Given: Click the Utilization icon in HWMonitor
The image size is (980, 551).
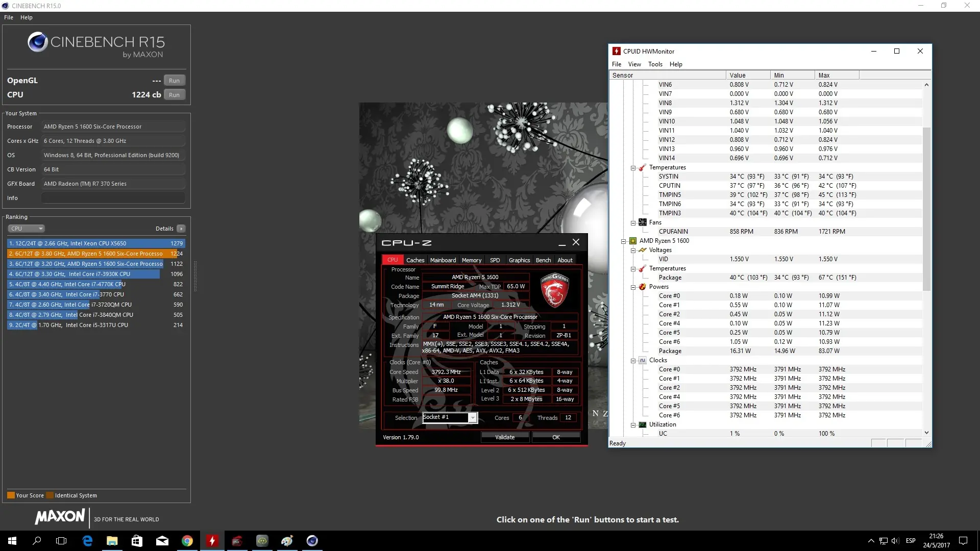Looking at the screenshot, I should click(643, 424).
